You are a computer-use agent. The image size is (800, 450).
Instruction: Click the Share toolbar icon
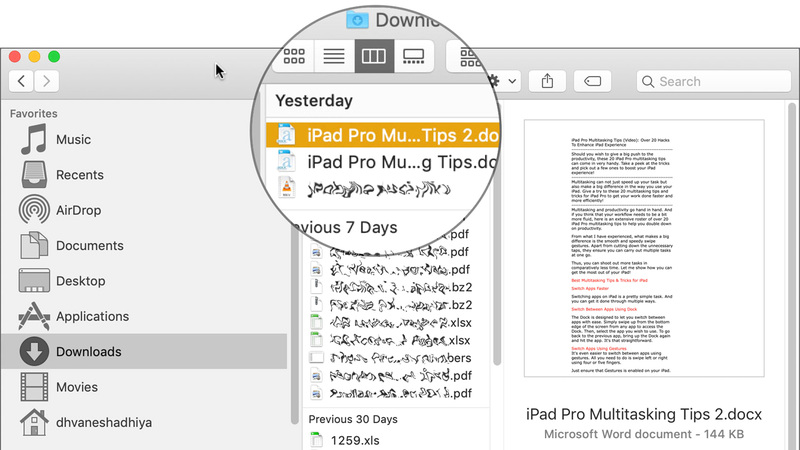click(x=547, y=81)
